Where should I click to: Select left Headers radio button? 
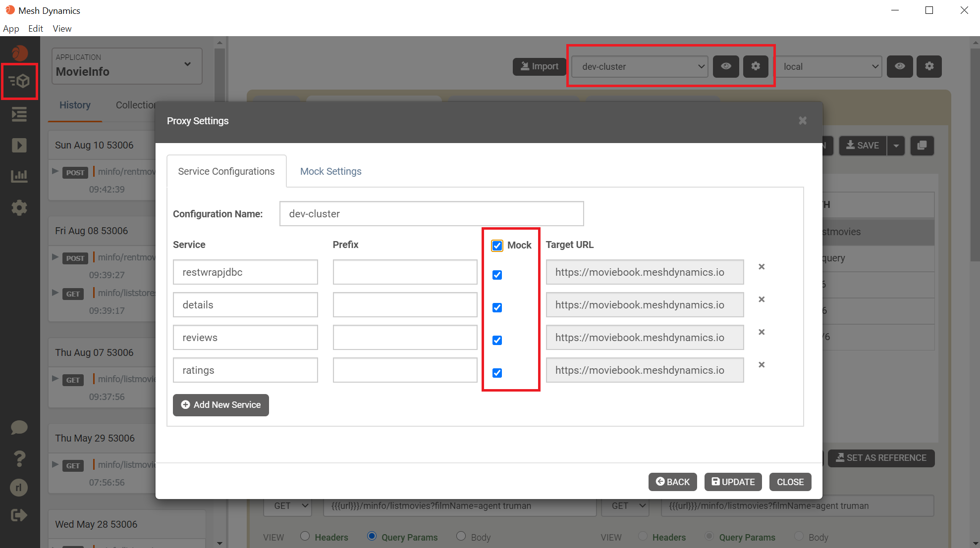(305, 536)
